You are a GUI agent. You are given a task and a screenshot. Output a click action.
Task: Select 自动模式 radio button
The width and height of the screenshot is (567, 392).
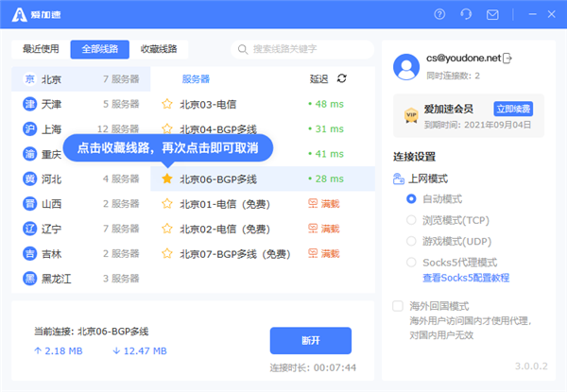411,198
